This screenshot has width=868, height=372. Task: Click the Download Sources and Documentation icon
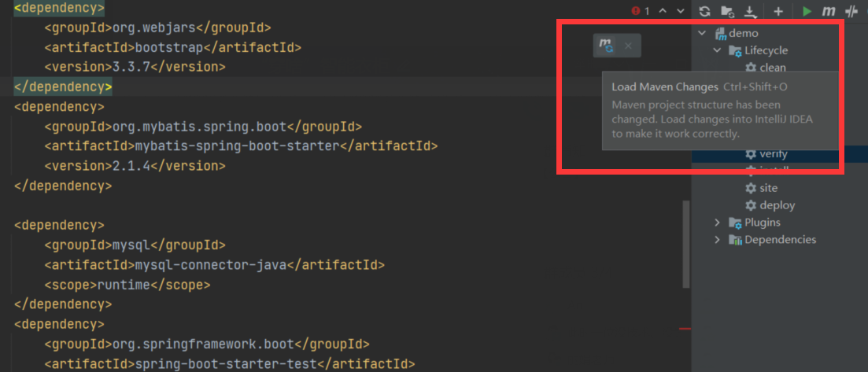[750, 12]
